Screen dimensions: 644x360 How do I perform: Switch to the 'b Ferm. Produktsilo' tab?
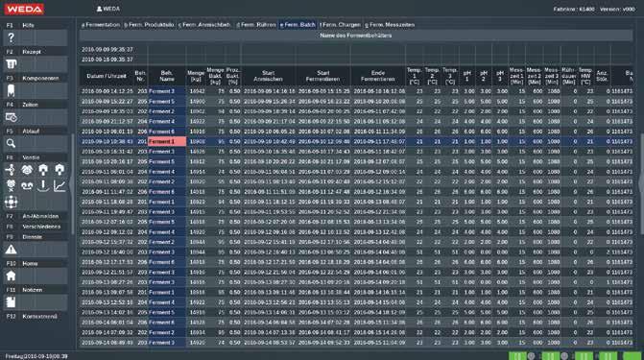[x=149, y=25]
